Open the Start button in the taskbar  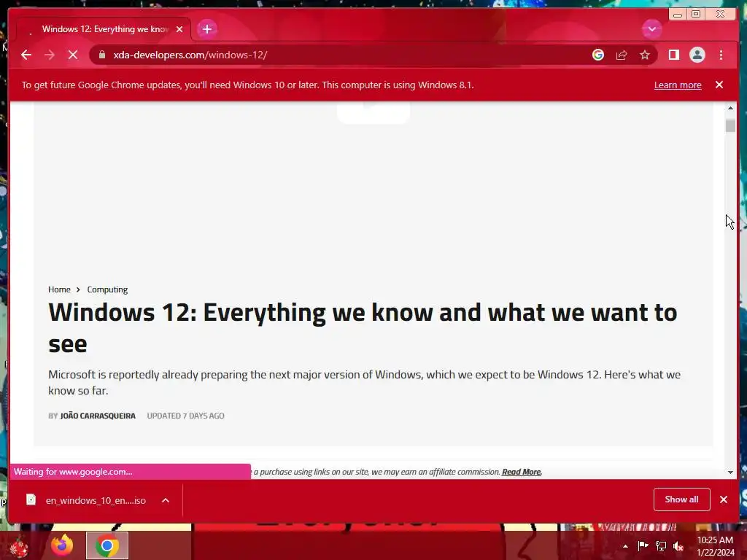pos(19,545)
